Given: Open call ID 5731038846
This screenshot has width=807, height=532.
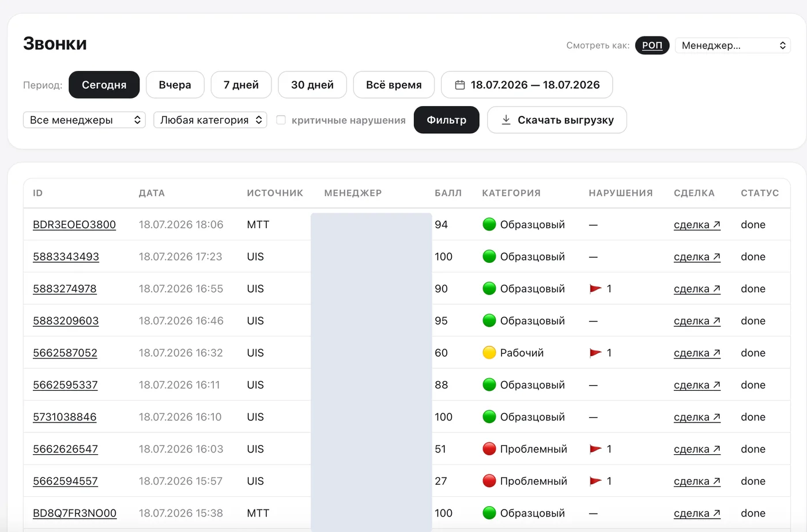Looking at the screenshot, I should point(65,417).
